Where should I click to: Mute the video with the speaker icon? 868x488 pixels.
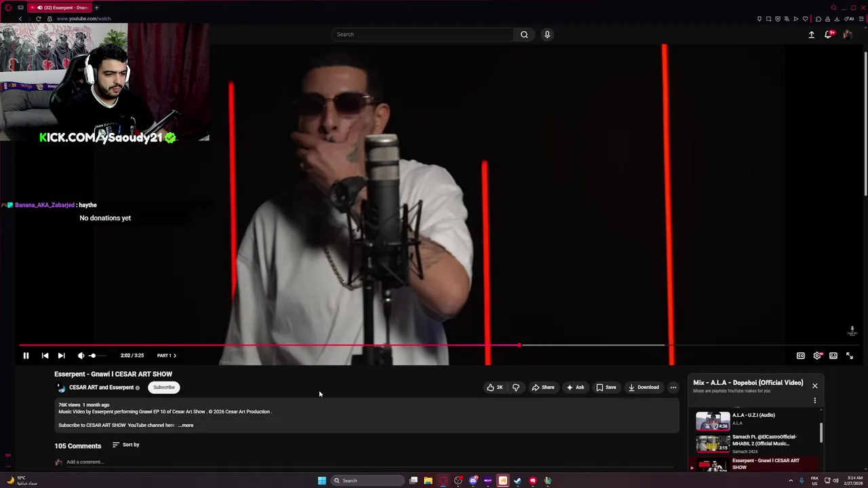pyautogui.click(x=81, y=355)
